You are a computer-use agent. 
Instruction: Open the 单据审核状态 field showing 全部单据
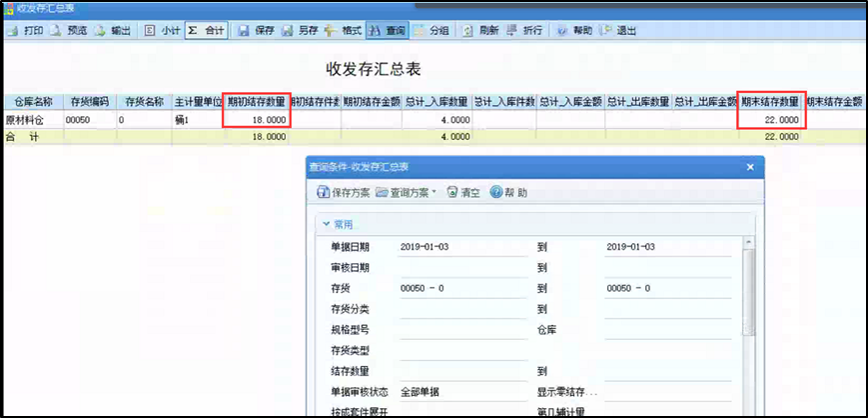coord(462,392)
